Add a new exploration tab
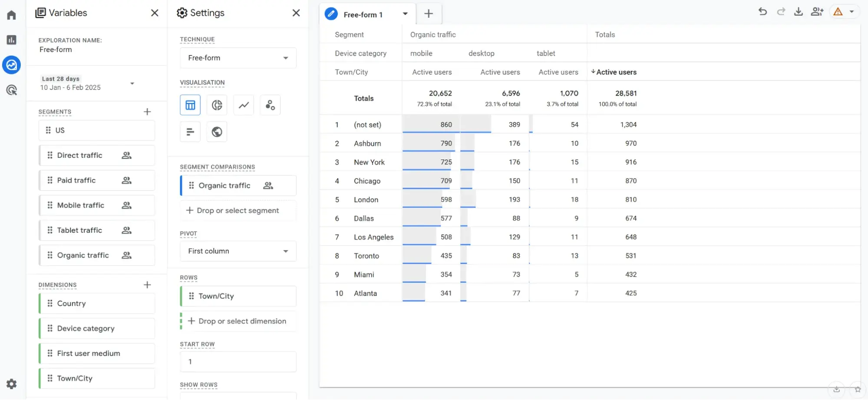This screenshot has height=400, width=868. pos(429,14)
